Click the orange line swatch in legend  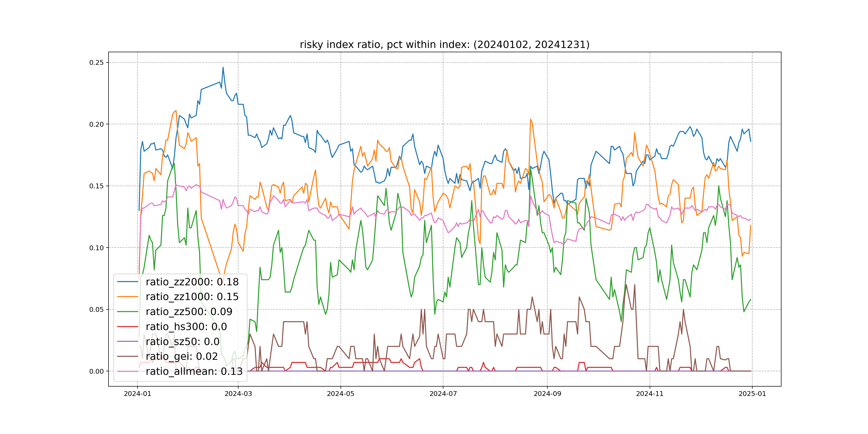pos(127,297)
